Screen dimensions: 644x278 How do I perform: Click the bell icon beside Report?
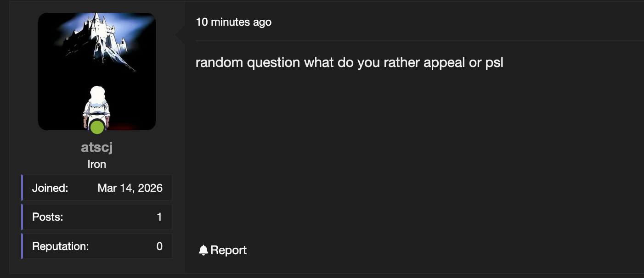[x=203, y=250]
